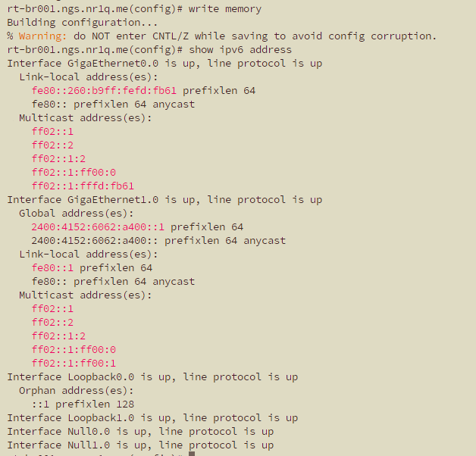
Task: Click the orange 'Warning:' label
Action: click(42, 36)
